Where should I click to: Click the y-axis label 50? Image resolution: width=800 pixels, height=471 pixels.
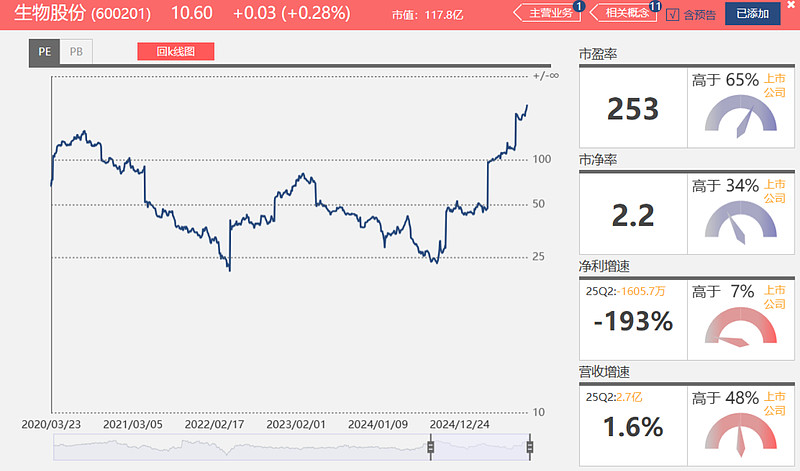[x=539, y=204]
